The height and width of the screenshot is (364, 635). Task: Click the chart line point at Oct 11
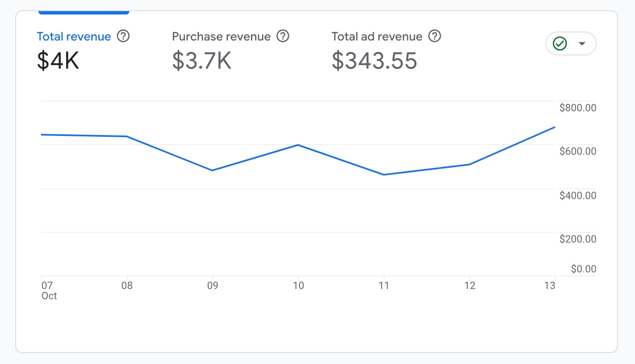384,175
